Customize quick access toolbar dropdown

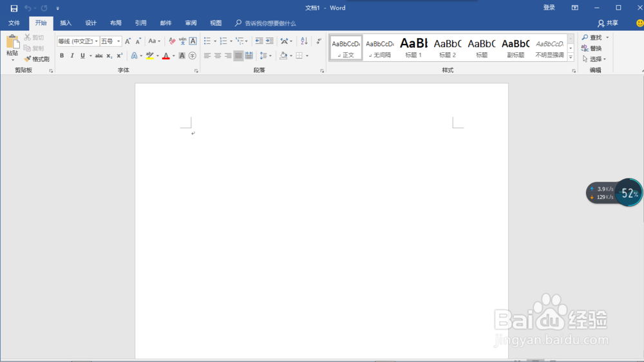tap(57, 8)
